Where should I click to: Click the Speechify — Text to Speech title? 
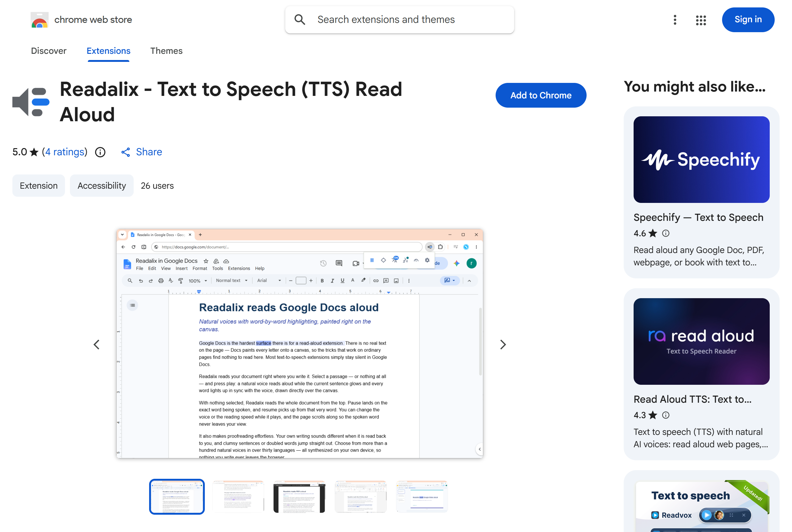tap(698, 217)
